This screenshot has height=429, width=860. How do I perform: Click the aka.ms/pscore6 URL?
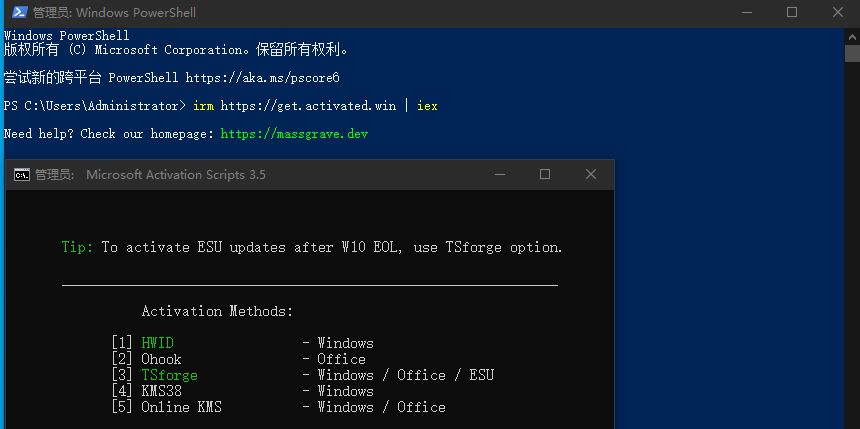point(263,77)
